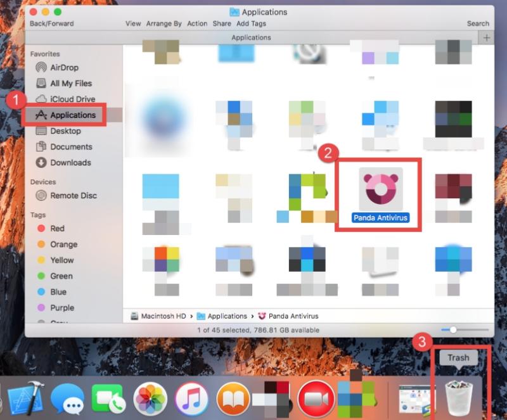Click Add Tags in the toolbar

click(x=251, y=23)
